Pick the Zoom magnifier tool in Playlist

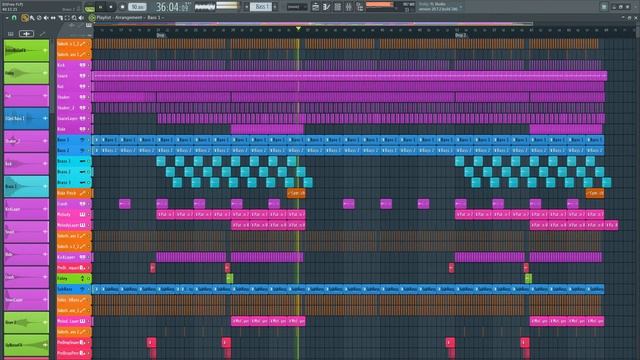pyautogui.click(x=74, y=18)
